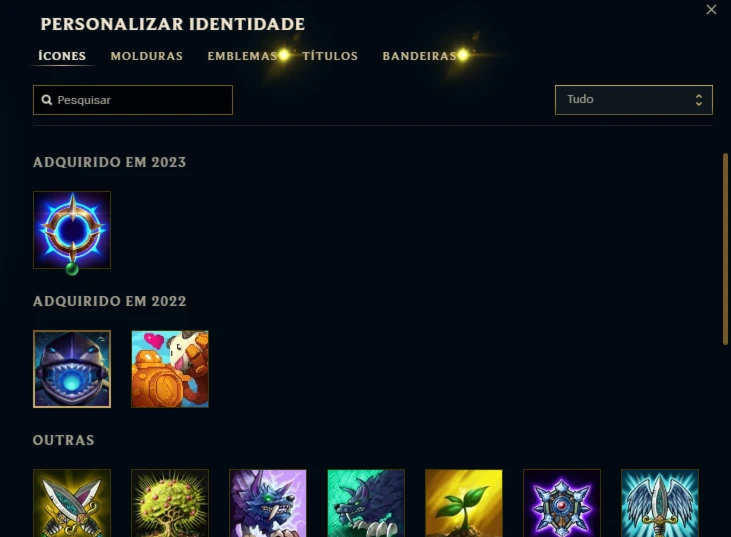Image resolution: width=731 pixels, height=537 pixels.
Task: Switch to the Bandeiras tab
Action: click(x=419, y=56)
